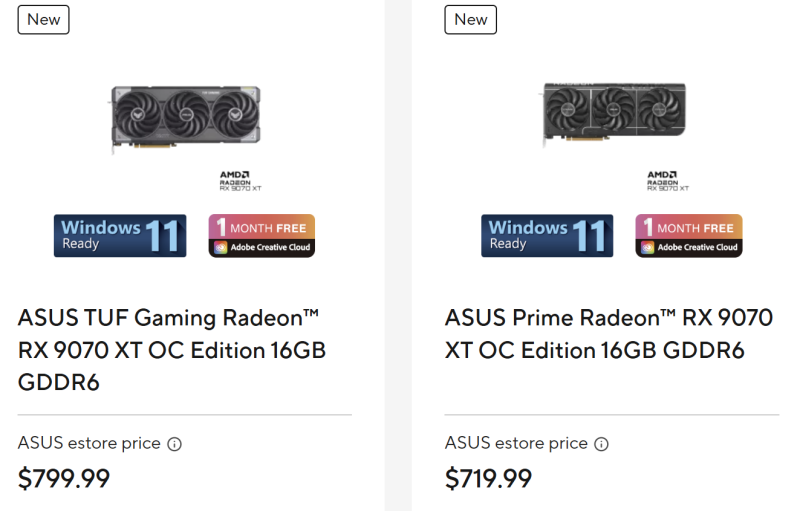The image size is (800, 511).
Task: Click the Windows 11 Ready badge on TUF Gaming card
Action: pyautogui.click(x=120, y=236)
